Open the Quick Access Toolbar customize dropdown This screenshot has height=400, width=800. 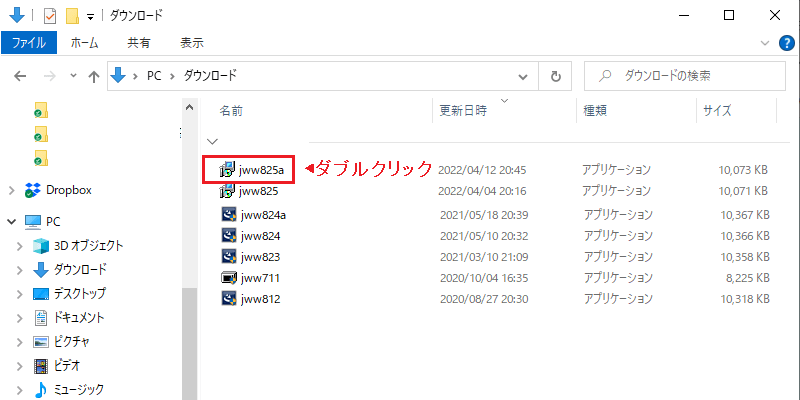click(90, 17)
